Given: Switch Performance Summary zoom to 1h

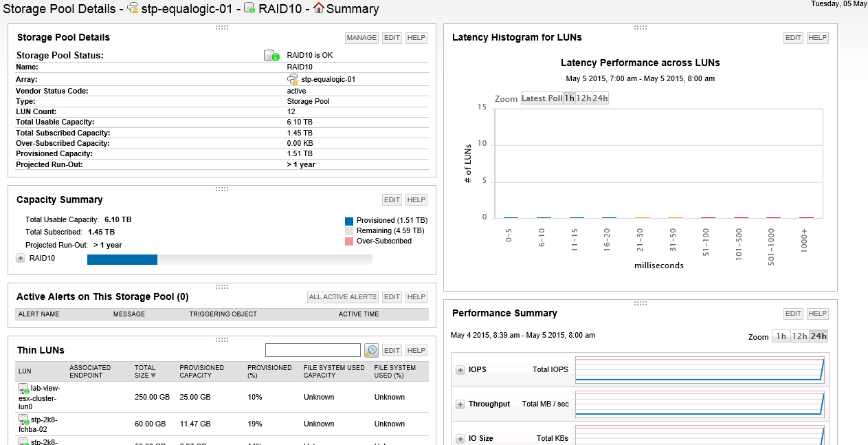Looking at the screenshot, I should click(781, 336).
